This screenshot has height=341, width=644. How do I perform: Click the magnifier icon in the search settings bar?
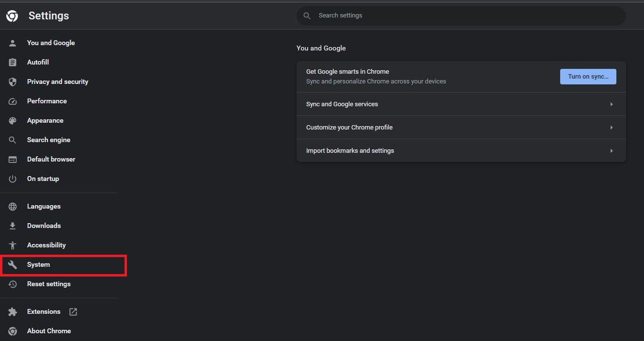(x=307, y=16)
